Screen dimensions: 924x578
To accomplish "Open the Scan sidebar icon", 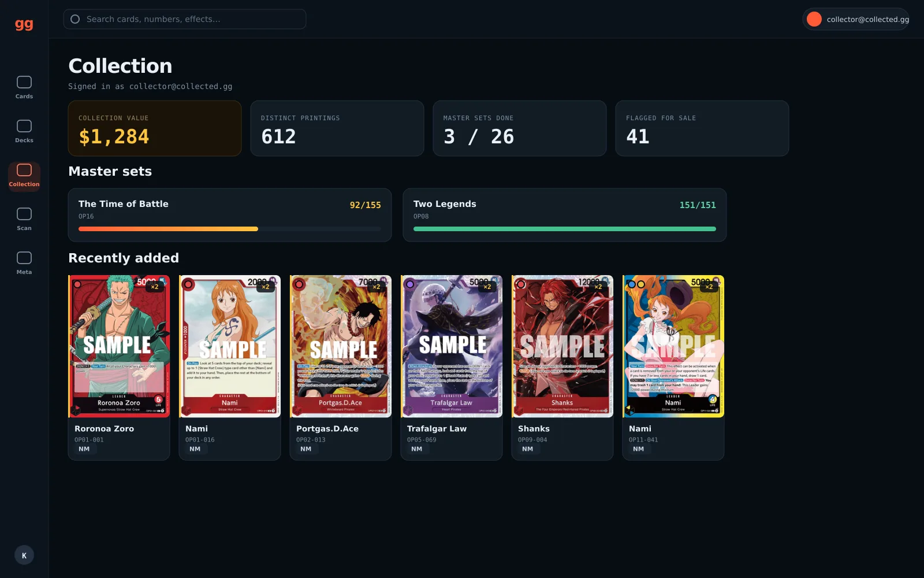I will [x=24, y=214].
